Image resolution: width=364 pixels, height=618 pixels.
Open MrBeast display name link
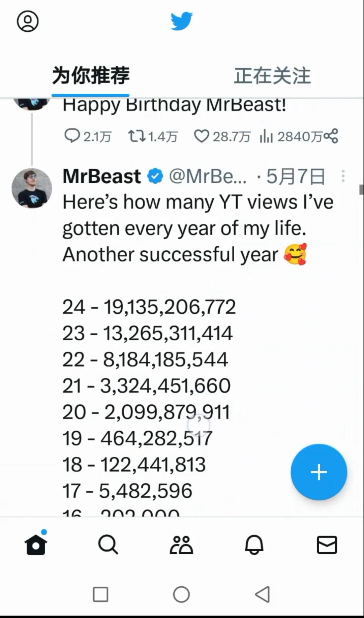tap(102, 176)
